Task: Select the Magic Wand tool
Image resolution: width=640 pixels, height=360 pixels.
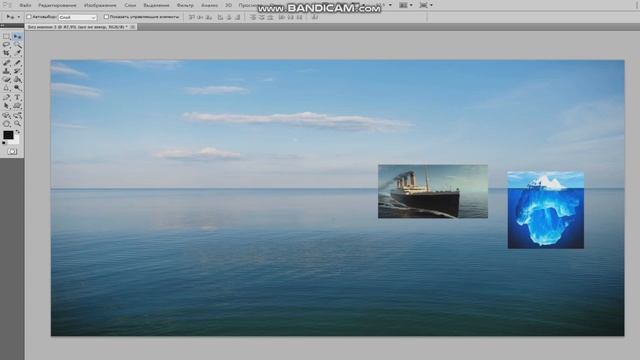Action: [17, 45]
